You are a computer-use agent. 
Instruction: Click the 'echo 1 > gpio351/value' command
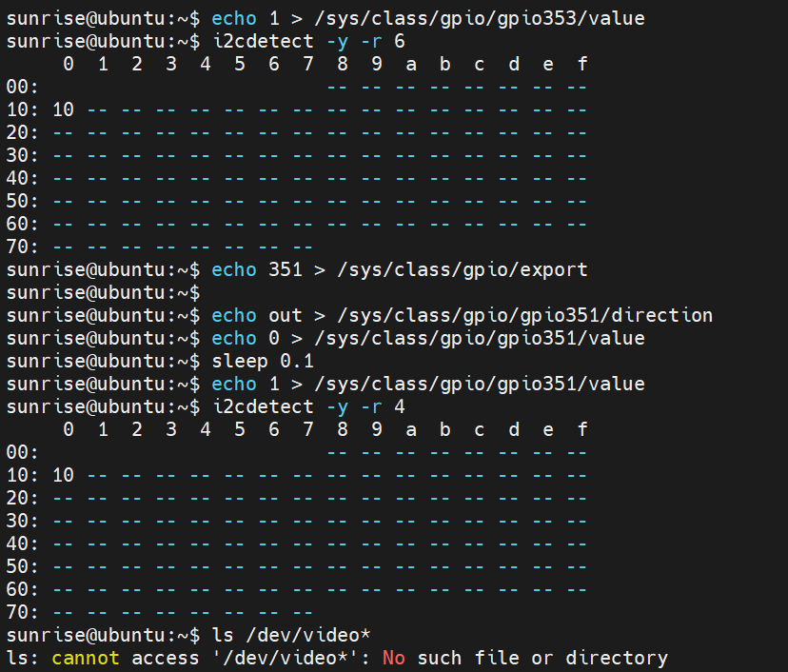pos(427,384)
